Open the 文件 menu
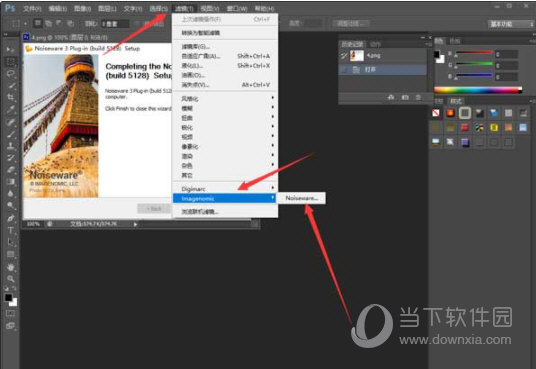 [32, 9]
